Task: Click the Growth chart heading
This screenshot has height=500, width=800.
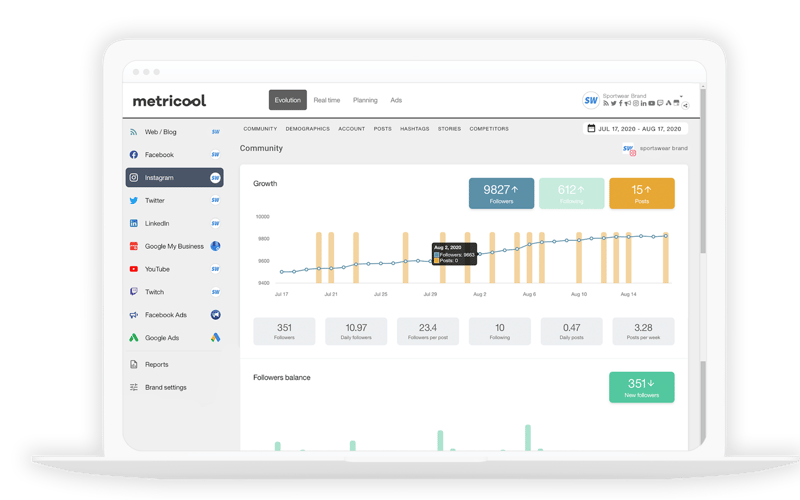Action: (x=265, y=184)
